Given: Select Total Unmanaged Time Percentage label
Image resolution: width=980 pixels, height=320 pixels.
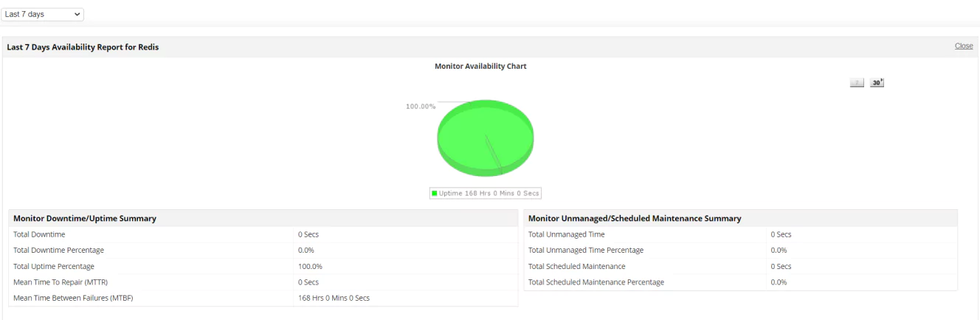Looking at the screenshot, I should pyautogui.click(x=586, y=251).
